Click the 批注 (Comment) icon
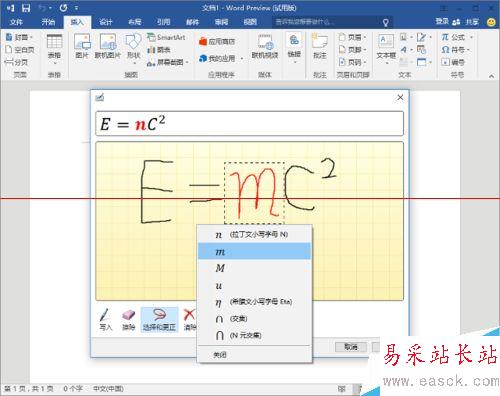This screenshot has width=500, height=396. coord(320,46)
